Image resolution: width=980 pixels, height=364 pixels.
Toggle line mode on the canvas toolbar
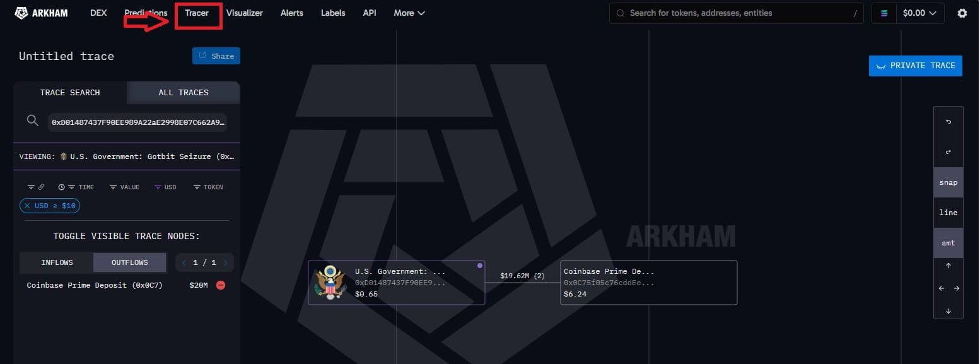click(x=948, y=213)
